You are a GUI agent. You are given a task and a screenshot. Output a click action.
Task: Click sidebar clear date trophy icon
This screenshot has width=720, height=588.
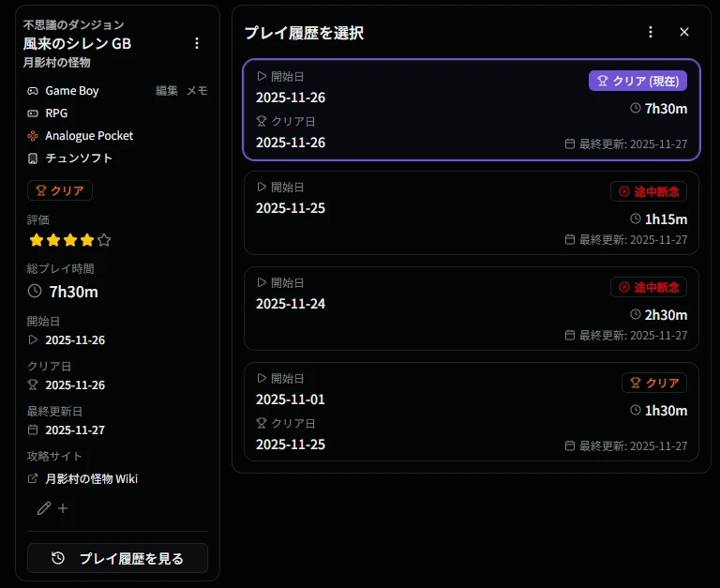coord(33,384)
